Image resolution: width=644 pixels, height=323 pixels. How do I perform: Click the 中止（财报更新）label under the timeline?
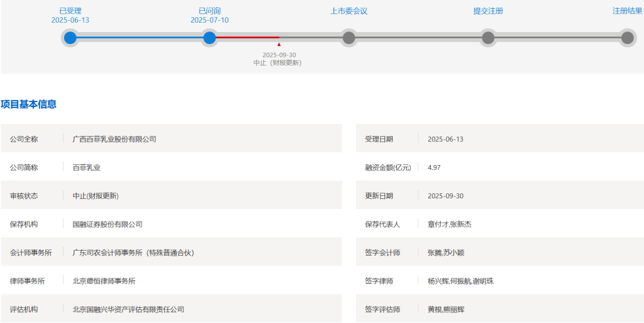(277, 63)
